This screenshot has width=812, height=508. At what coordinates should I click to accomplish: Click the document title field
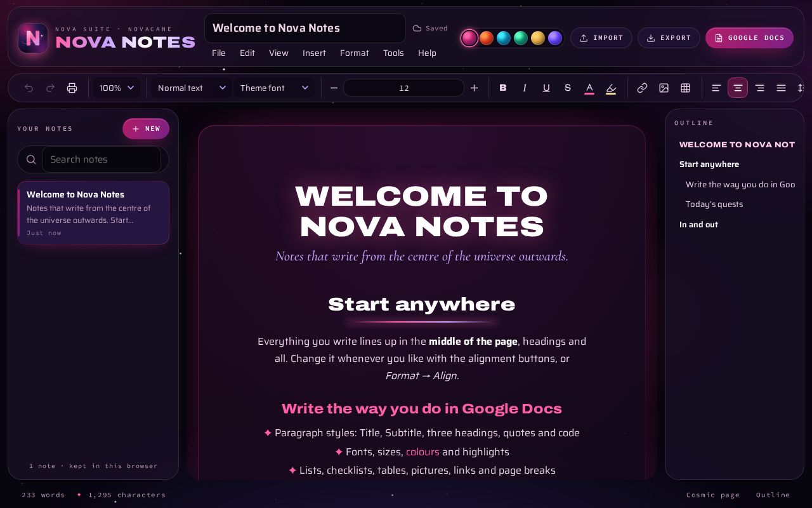tap(305, 28)
